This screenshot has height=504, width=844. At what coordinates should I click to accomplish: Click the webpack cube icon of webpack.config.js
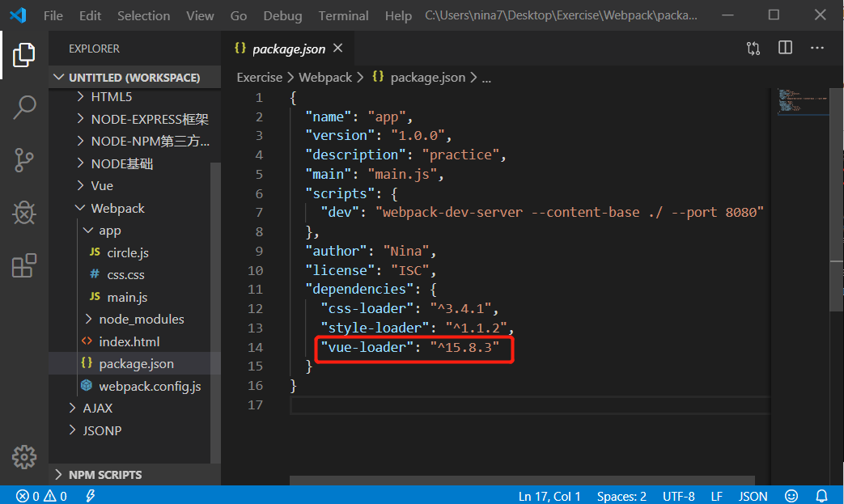86,385
